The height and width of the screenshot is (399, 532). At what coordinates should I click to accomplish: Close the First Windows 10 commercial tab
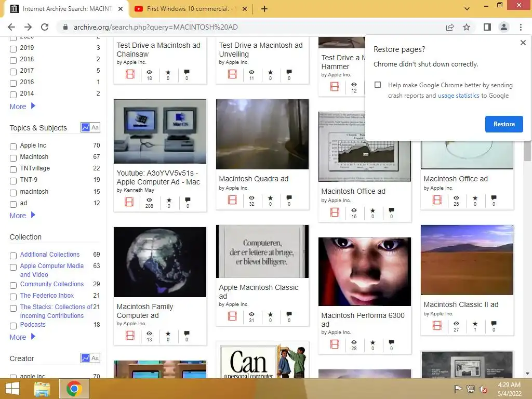click(244, 9)
